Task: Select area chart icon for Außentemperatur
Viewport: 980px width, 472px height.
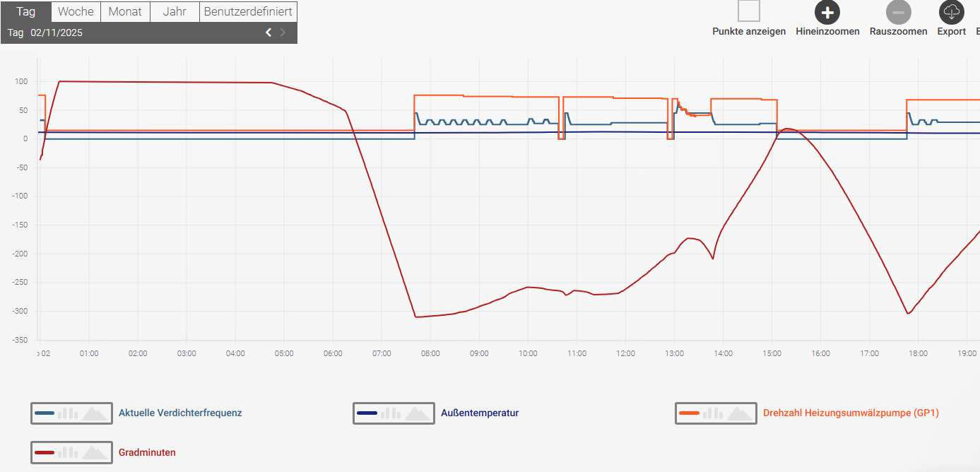Action: 417,413
